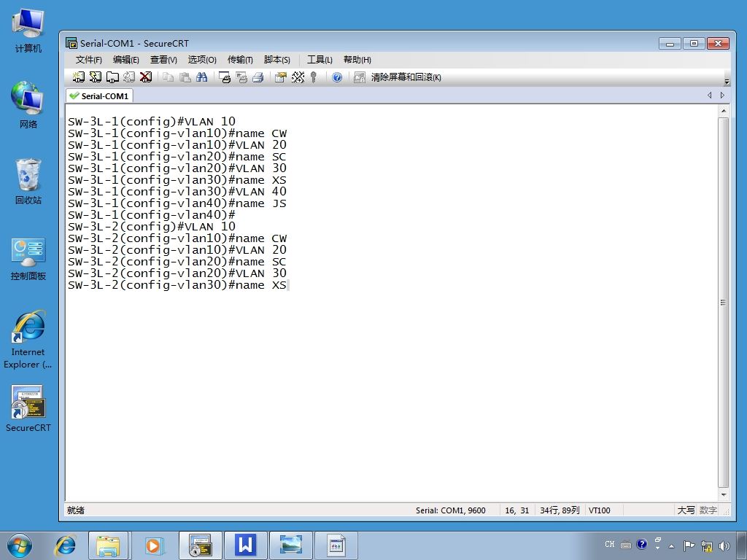Click the SecureCRT taskbar button

(200, 545)
